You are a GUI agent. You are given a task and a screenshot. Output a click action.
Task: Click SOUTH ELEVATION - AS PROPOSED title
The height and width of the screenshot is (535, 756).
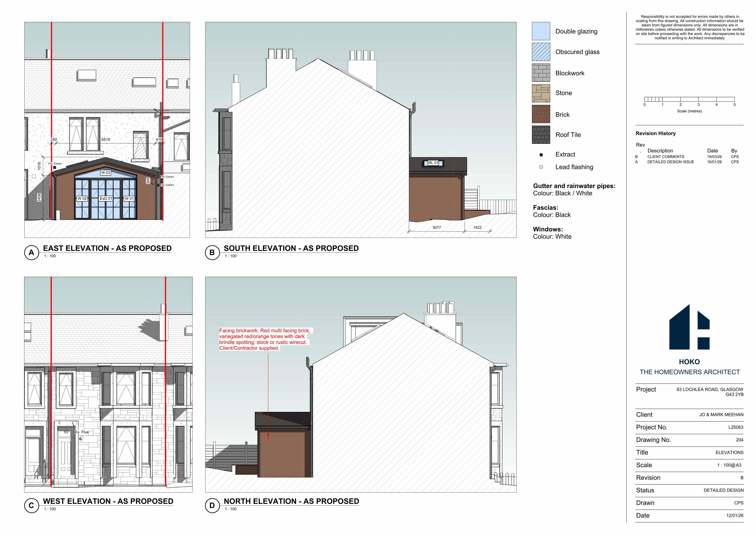[291, 248]
